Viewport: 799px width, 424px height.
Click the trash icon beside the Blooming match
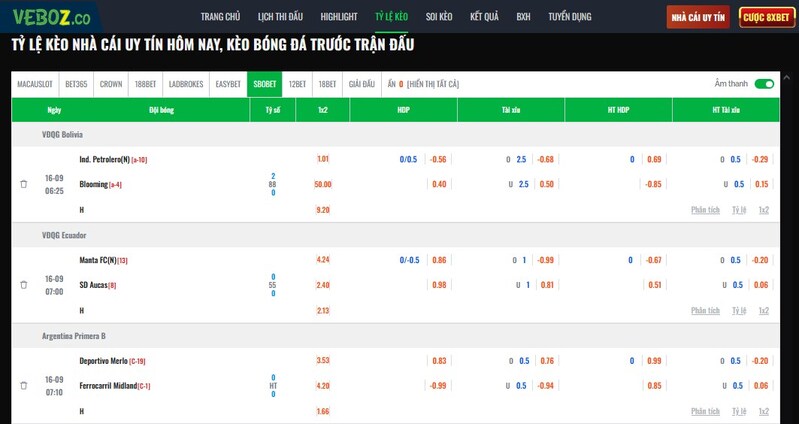click(24, 184)
